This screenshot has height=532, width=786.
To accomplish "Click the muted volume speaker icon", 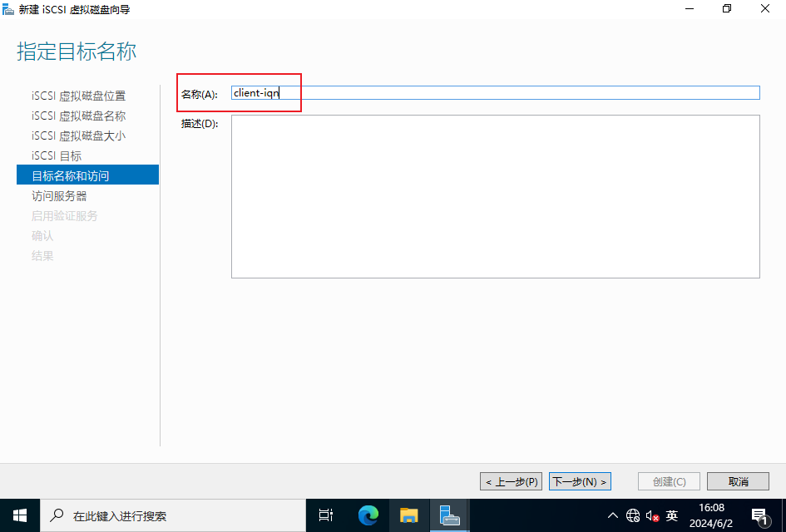I will point(652,515).
